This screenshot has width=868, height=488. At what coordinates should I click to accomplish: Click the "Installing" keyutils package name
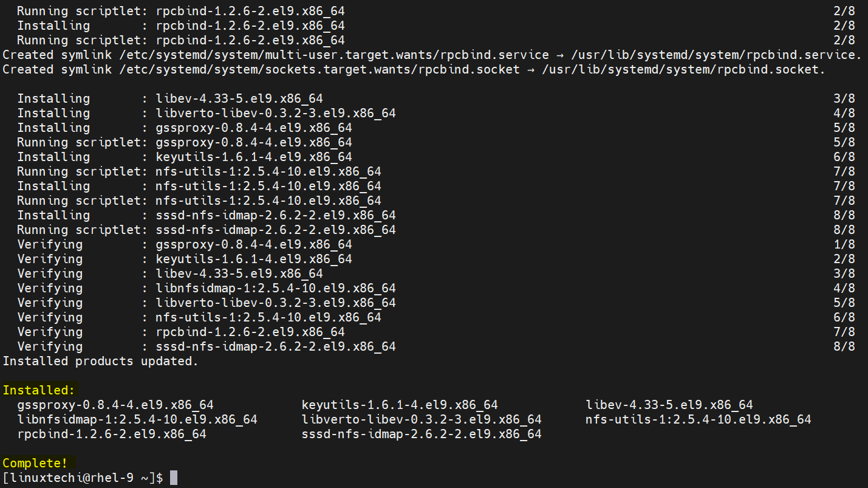(x=254, y=157)
